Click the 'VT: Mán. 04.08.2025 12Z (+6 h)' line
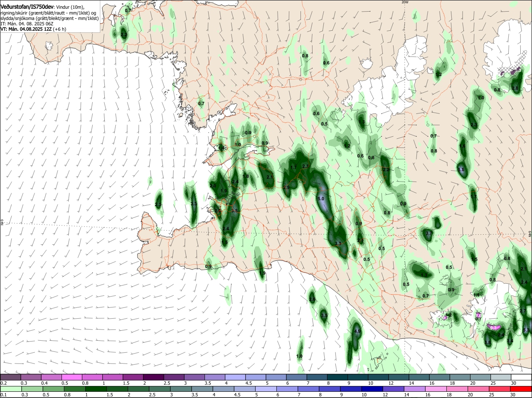 [33, 29]
